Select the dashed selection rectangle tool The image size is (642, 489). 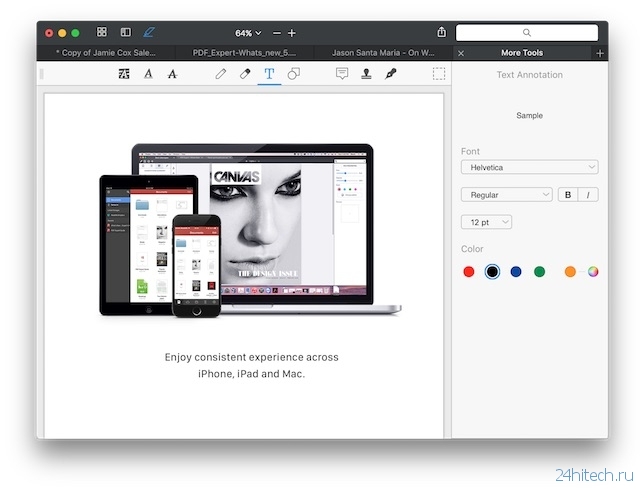point(439,74)
